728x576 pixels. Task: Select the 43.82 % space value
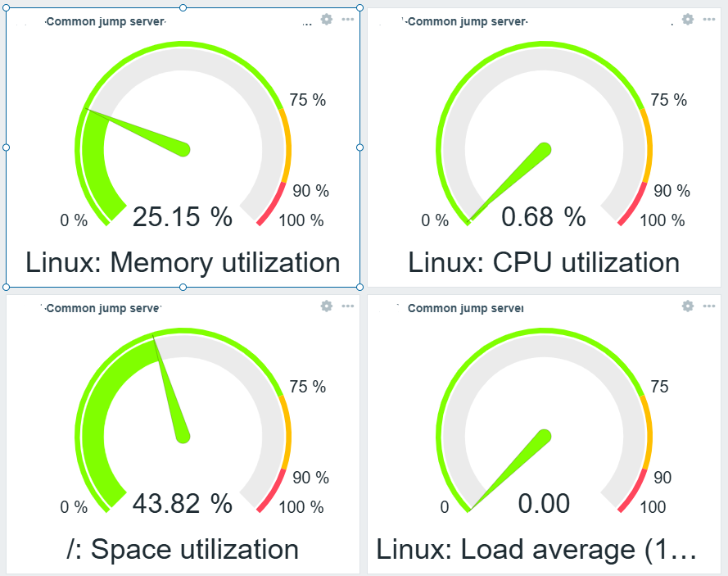(x=183, y=504)
